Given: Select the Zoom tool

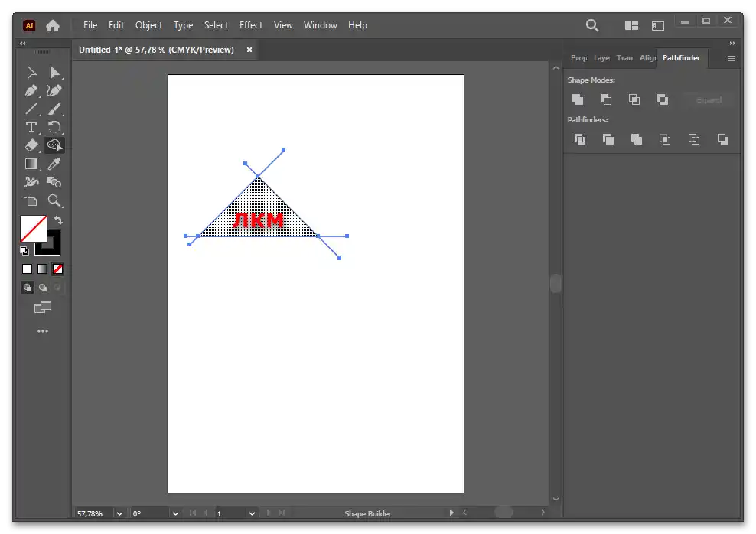Looking at the screenshot, I should pos(54,200).
